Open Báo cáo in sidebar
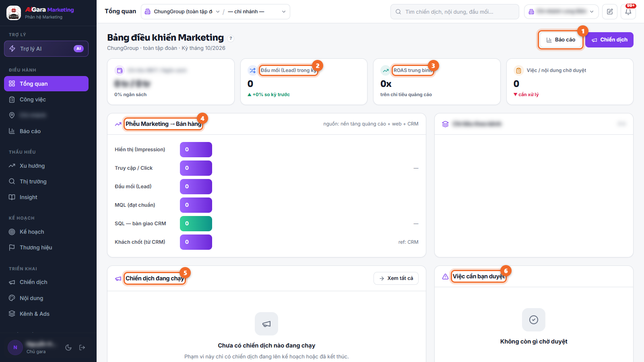 pyautogui.click(x=46, y=131)
